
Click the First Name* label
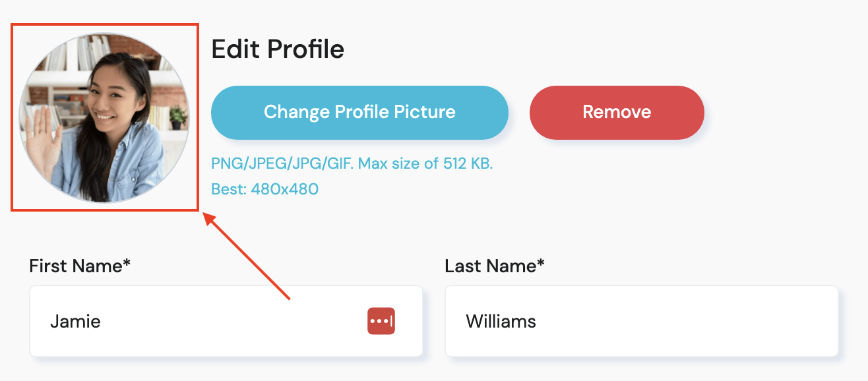(80, 266)
